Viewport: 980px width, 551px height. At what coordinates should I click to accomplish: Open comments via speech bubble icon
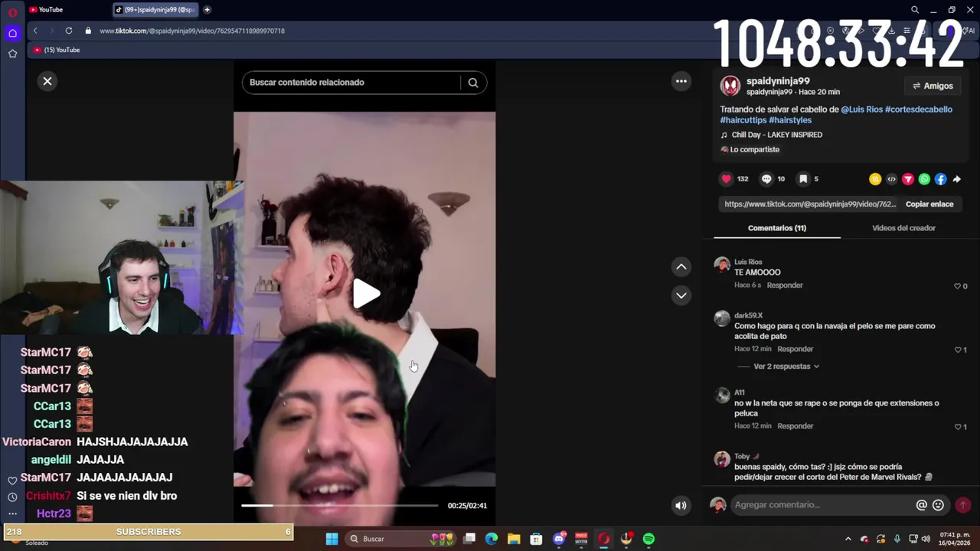(766, 179)
